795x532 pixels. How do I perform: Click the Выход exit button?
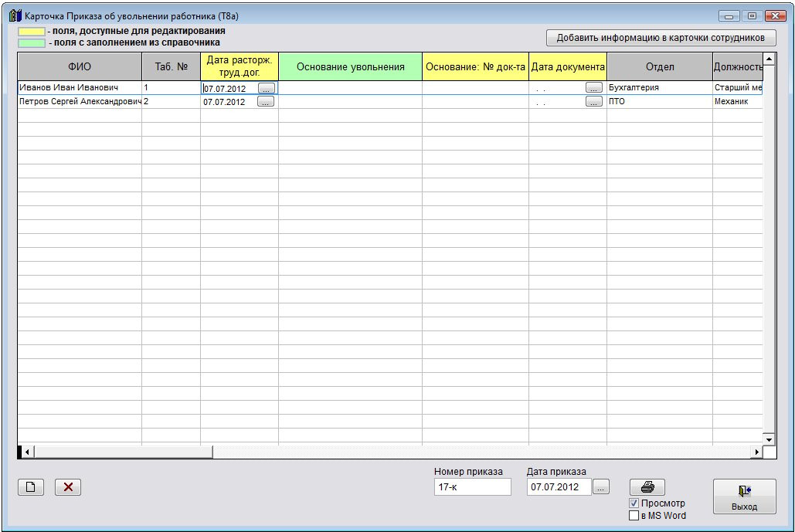744,496
